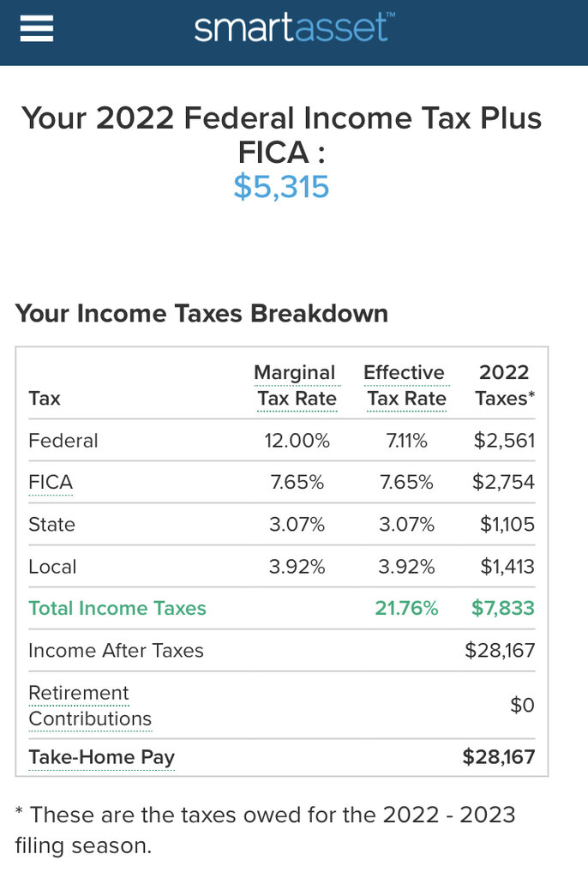Click the $2,754 FICA tax amount
The height and width of the screenshot is (878, 588).
[503, 483]
